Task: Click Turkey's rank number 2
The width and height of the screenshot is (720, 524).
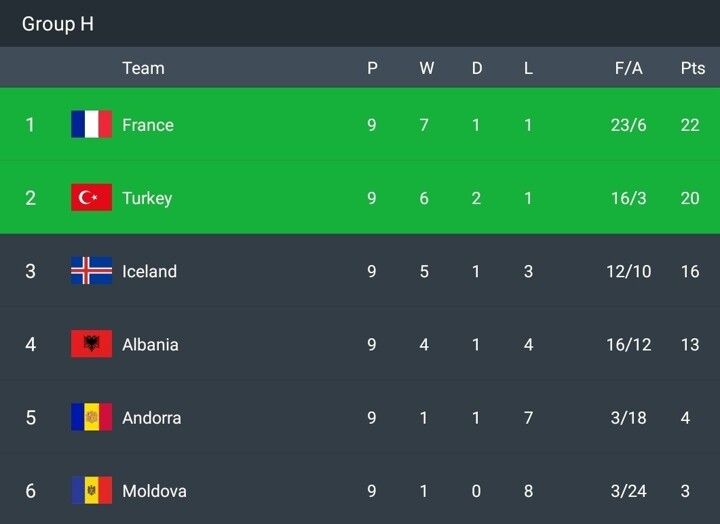Action: point(30,198)
